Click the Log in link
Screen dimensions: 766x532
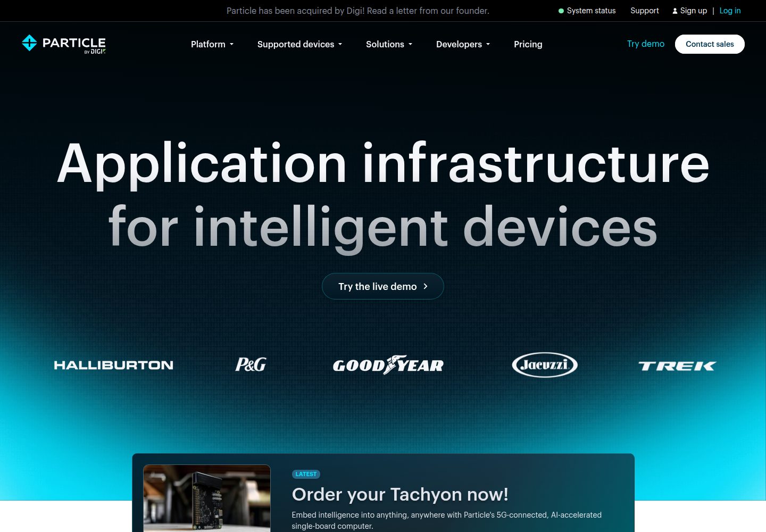coord(730,11)
